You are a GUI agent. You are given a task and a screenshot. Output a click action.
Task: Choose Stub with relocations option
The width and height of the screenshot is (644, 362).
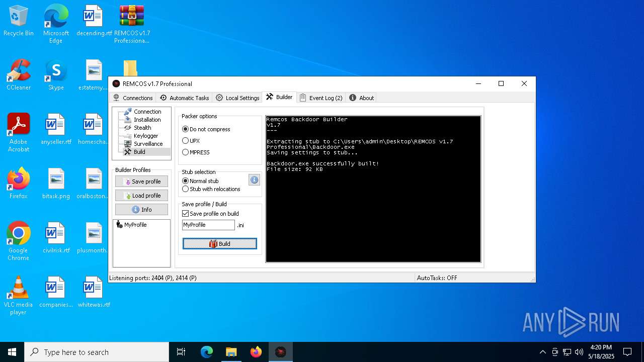click(211, 189)
